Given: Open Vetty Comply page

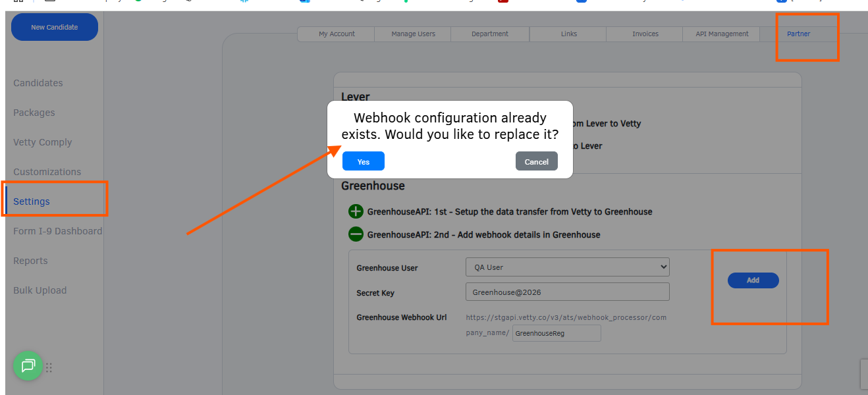Looking at the screenshot, I should (43, 142).
